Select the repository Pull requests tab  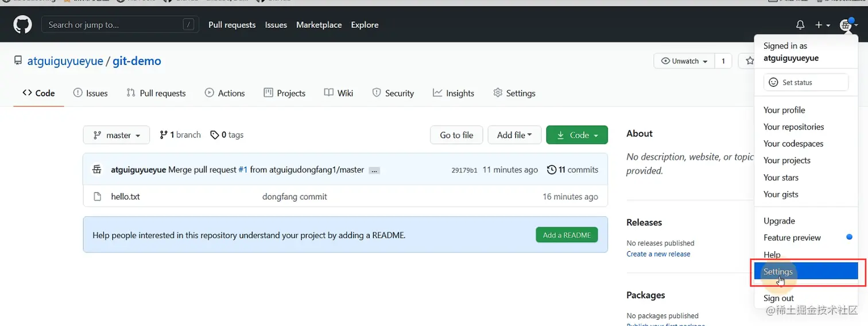[x=156, y=93]
